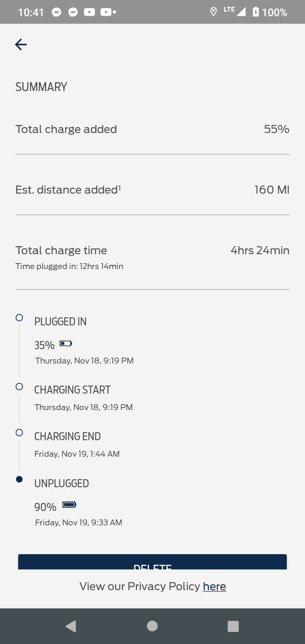The image size is (305, 644).
Task: Tap the location pin status icon
Action: [x=213, y=12]
